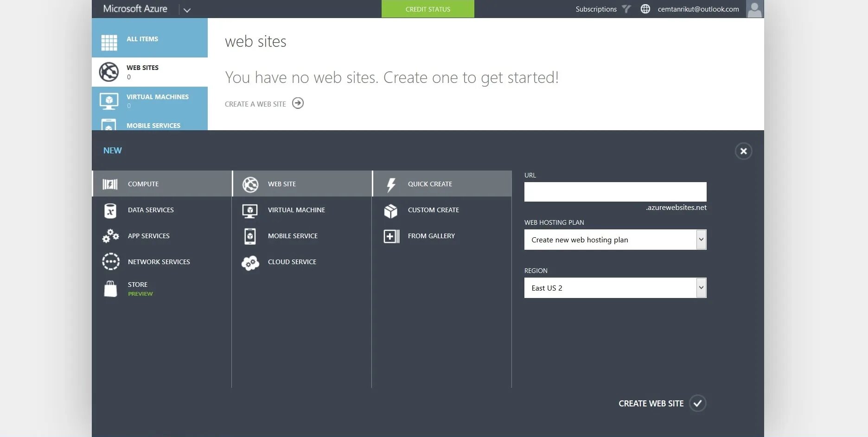This screenshot has width=868, height=437.
Task: Expand the Microsoft Azure portal chevron menu
Action: [x=187, y=10]
